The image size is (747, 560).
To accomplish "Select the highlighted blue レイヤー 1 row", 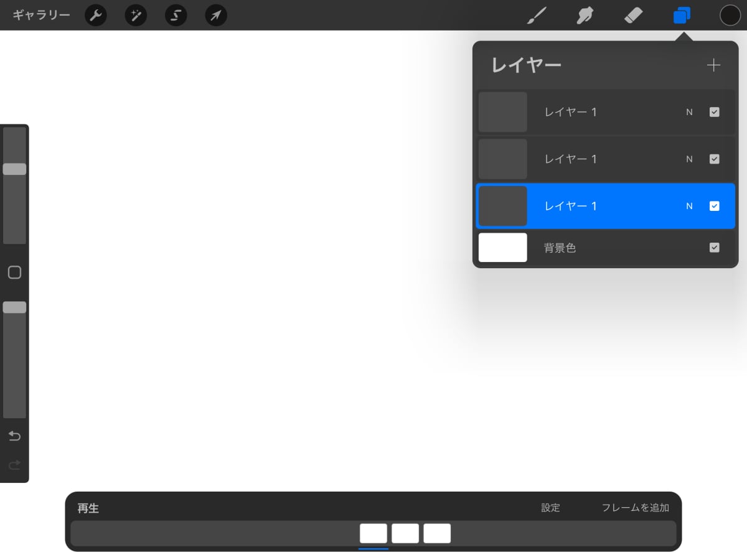I will tap(606, 206).
